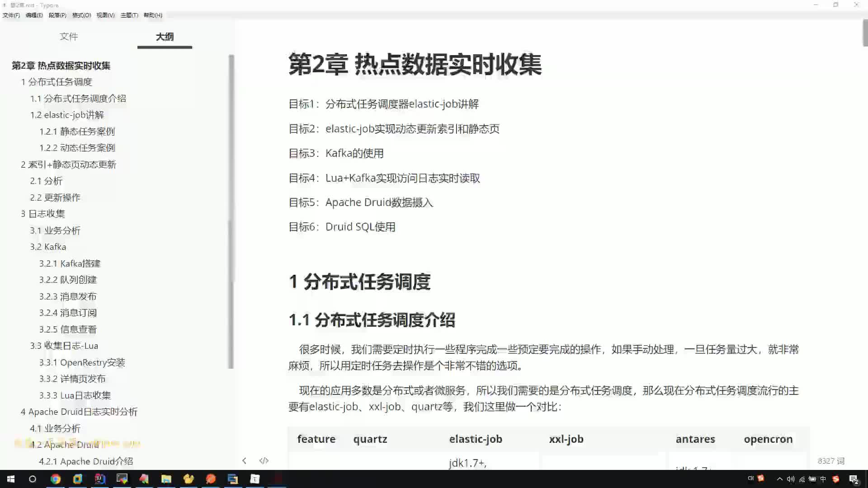Viewport: 868px width, 488px height.
Task: Click table header cell xxl-job
Action: 566,439
